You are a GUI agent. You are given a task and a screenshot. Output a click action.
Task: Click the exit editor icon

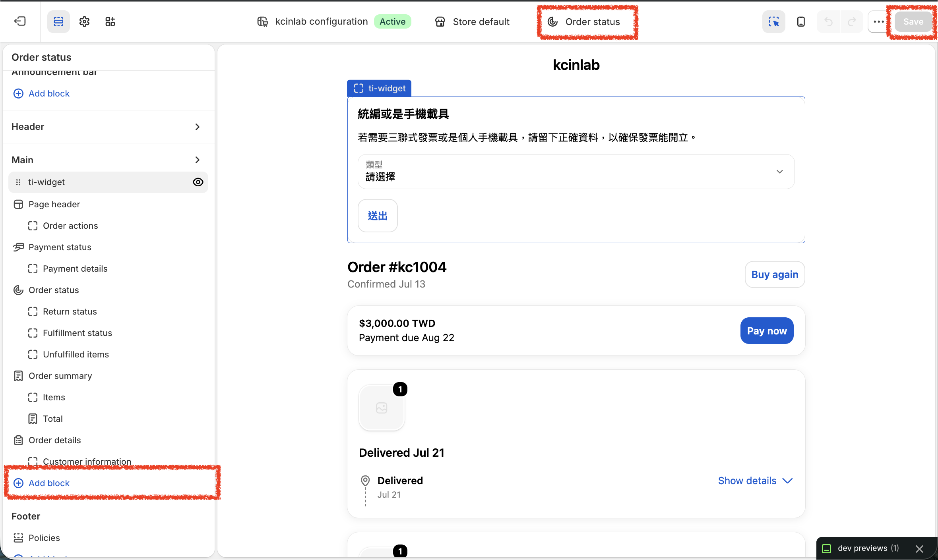20,21
